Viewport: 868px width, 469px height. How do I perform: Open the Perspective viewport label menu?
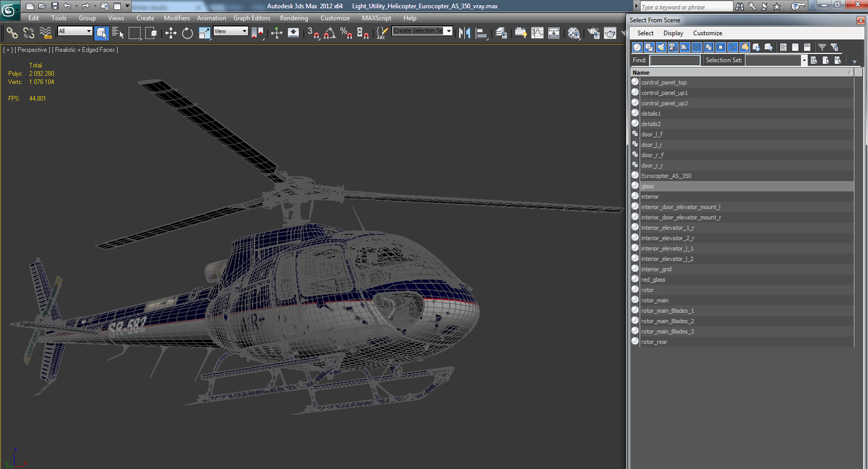coord(32,50)
